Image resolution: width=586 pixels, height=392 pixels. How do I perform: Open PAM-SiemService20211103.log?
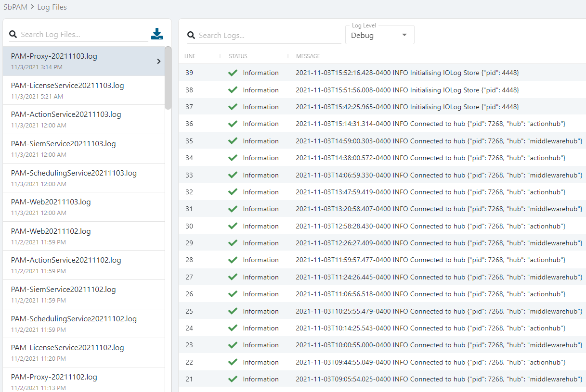84,149
